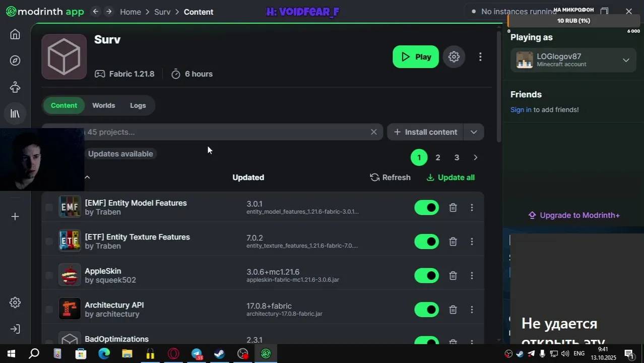The width and height of the screenshot is (644, 363).
Task: Open the [EMF] Entity Model Features entry
Action: point(136,203)
